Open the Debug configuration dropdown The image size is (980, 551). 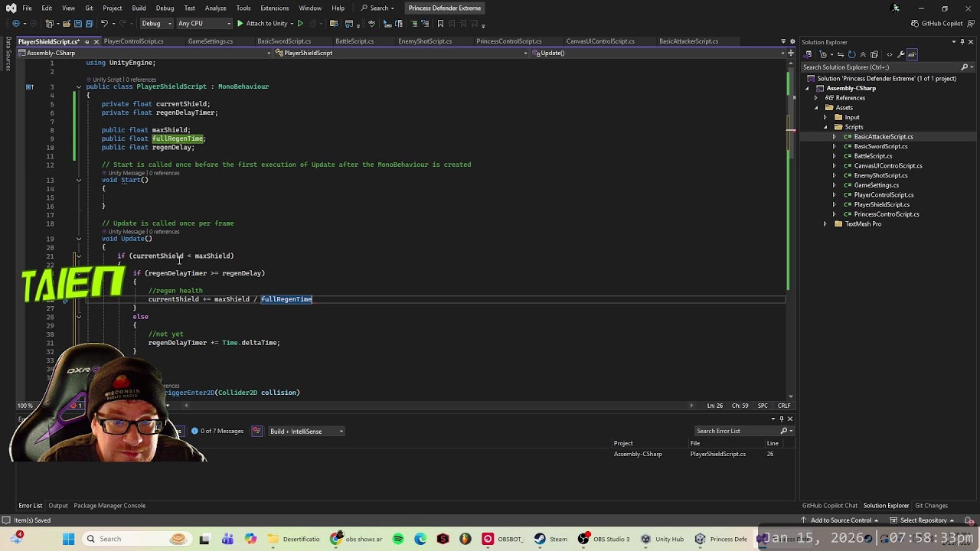point(155,24)
